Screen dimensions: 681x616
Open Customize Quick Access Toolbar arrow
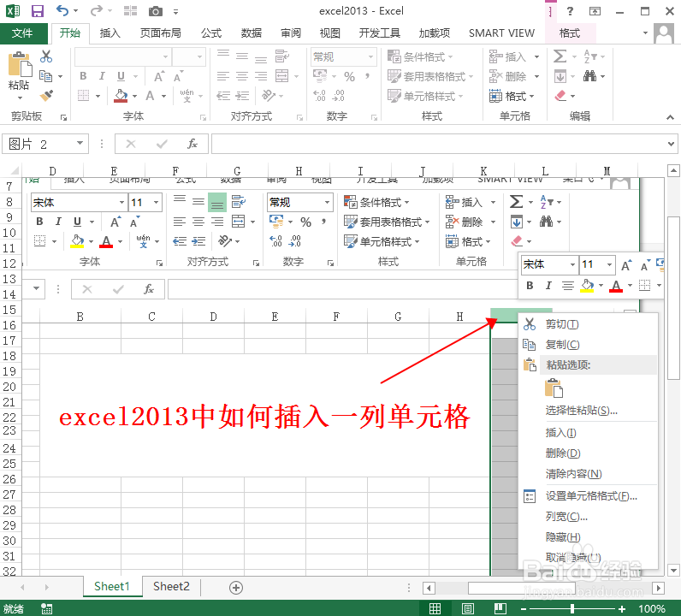[176, 12]
